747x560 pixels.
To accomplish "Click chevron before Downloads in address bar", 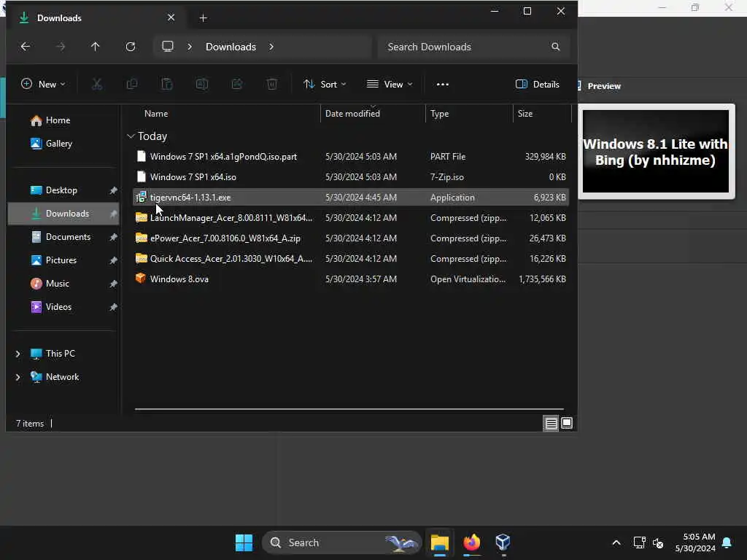I will point(190,47).
